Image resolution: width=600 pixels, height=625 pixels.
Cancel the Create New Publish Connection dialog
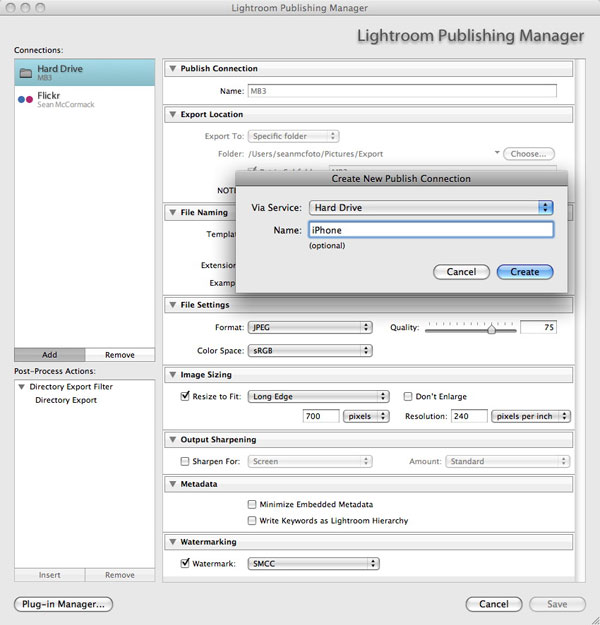click(461, 272)
